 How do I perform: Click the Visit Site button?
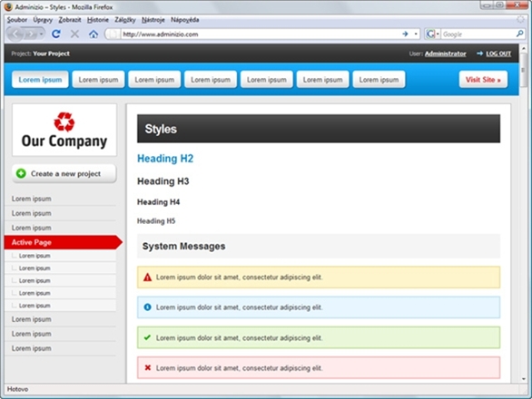(x=483, y=80)
